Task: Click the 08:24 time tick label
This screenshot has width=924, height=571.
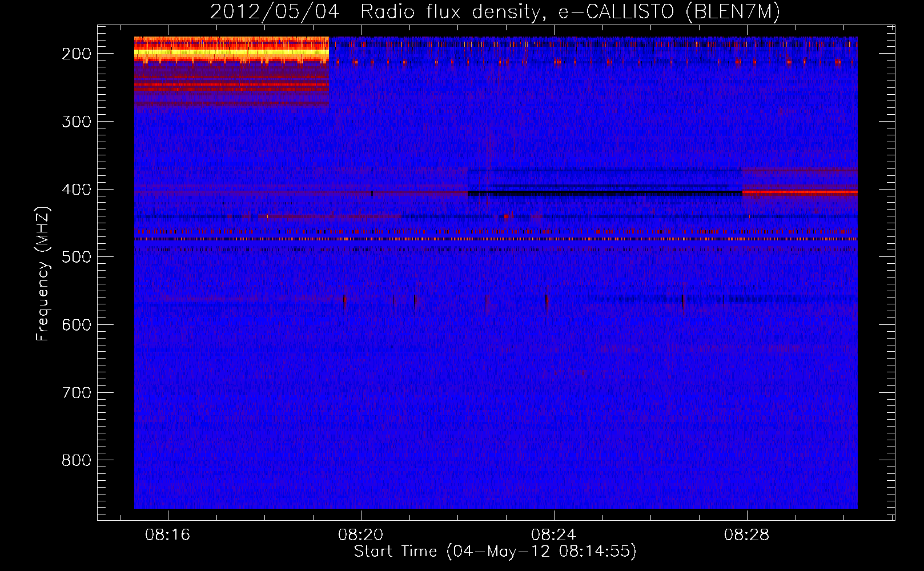Action: (x=554, y=535)
